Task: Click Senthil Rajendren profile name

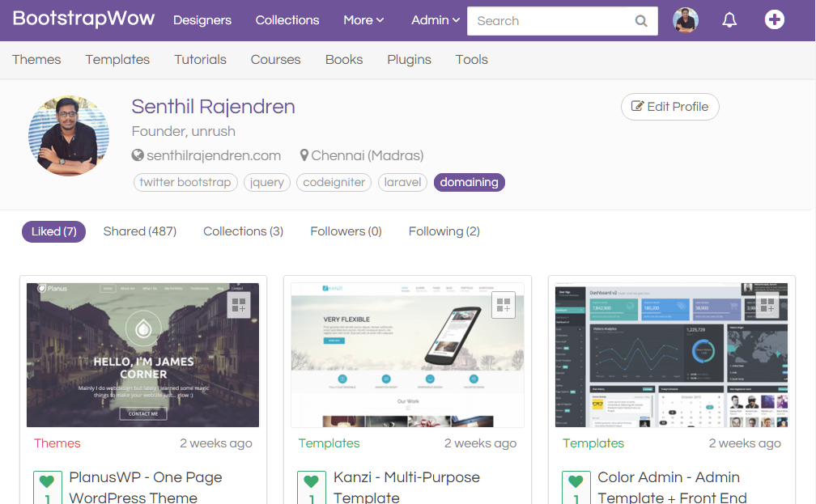Action: tap(214, 107)
